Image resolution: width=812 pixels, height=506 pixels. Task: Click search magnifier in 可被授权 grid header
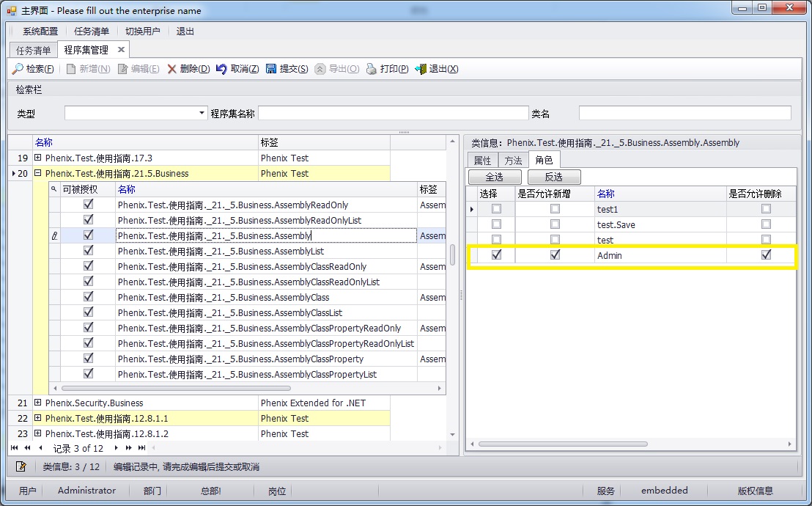[x=53, y=189]
